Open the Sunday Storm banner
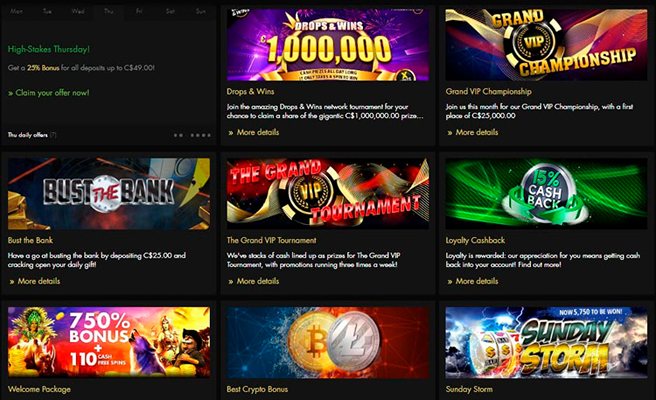 click(546, 342)
